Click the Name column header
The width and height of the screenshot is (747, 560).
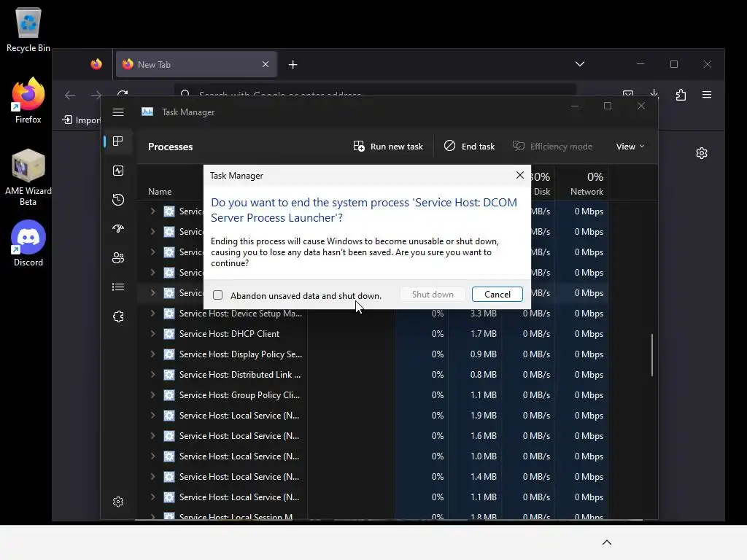(x=160, y=192)
